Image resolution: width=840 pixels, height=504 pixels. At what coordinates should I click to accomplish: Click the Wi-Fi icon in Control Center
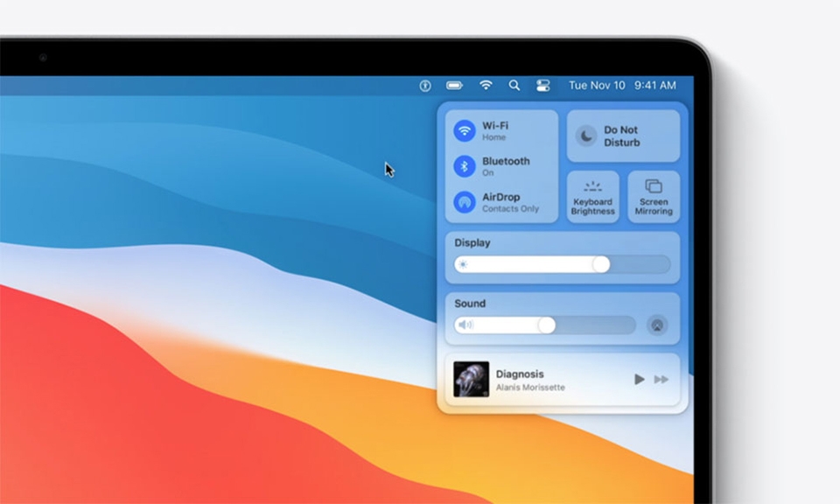pos(464,129)
